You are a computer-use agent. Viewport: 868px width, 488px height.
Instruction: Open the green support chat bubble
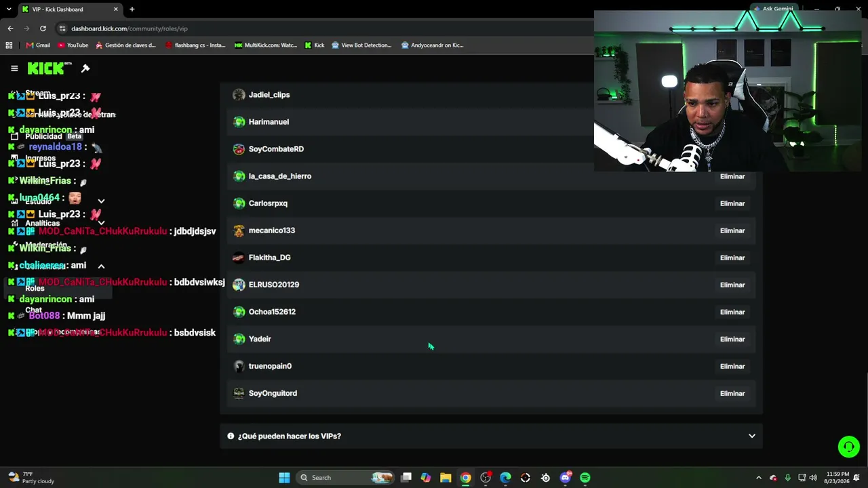[x=848, y=447]
